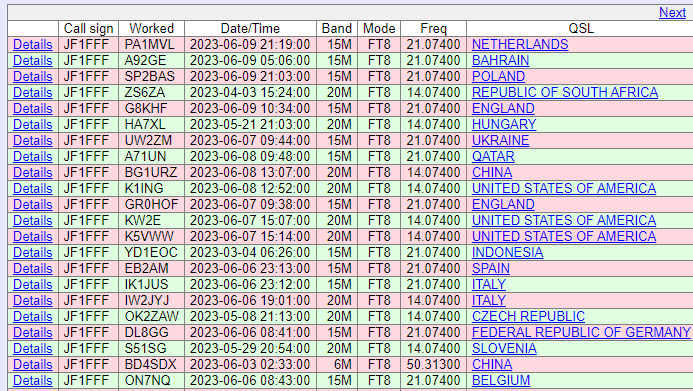693x391 pixels.
Task: Open the REPUBLIC OF SOUTH AFRICA link
Action: coord(565,92)
